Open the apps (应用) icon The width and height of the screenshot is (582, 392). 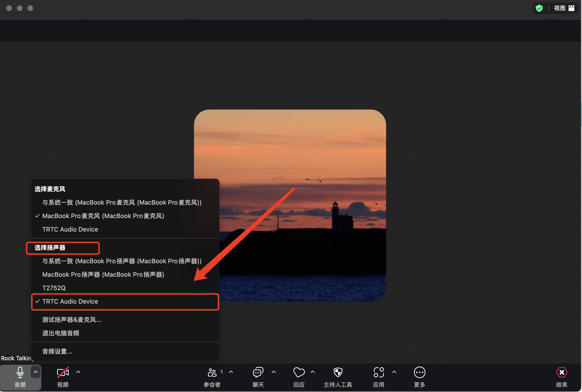pyautogui.click(x=379, y=372)
